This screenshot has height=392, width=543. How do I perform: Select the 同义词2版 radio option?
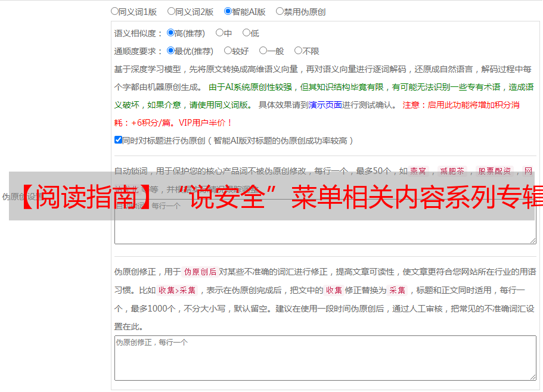tap(171, 11)
